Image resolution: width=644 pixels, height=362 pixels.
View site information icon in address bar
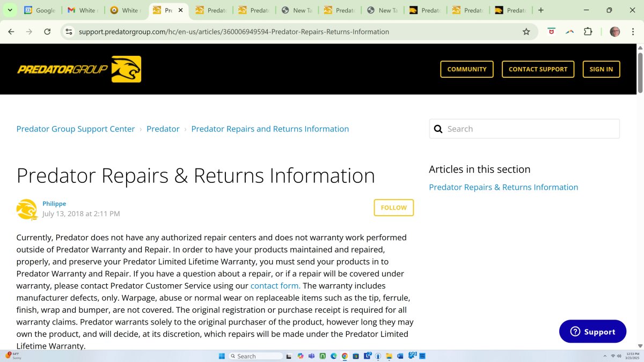coord(69,32)
